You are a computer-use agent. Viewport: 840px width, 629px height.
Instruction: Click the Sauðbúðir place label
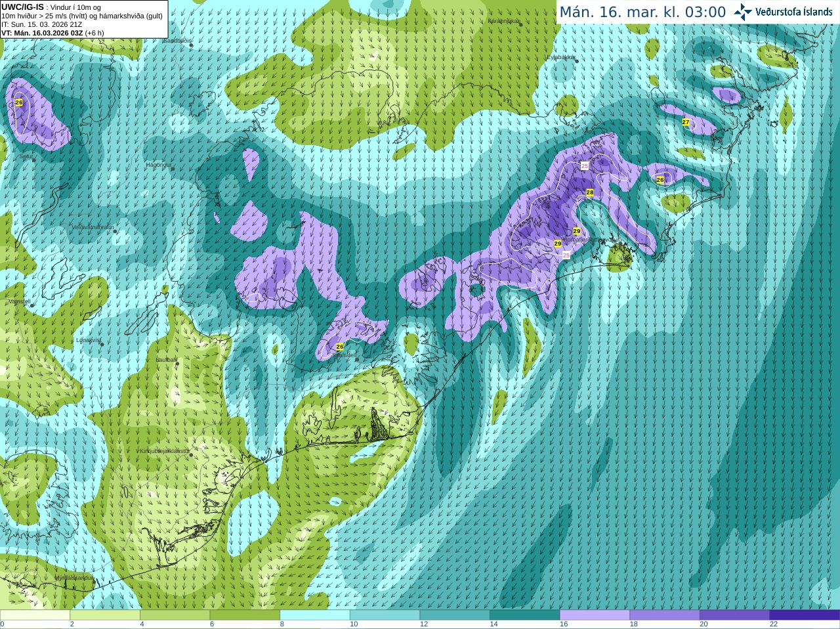(176, 41)
